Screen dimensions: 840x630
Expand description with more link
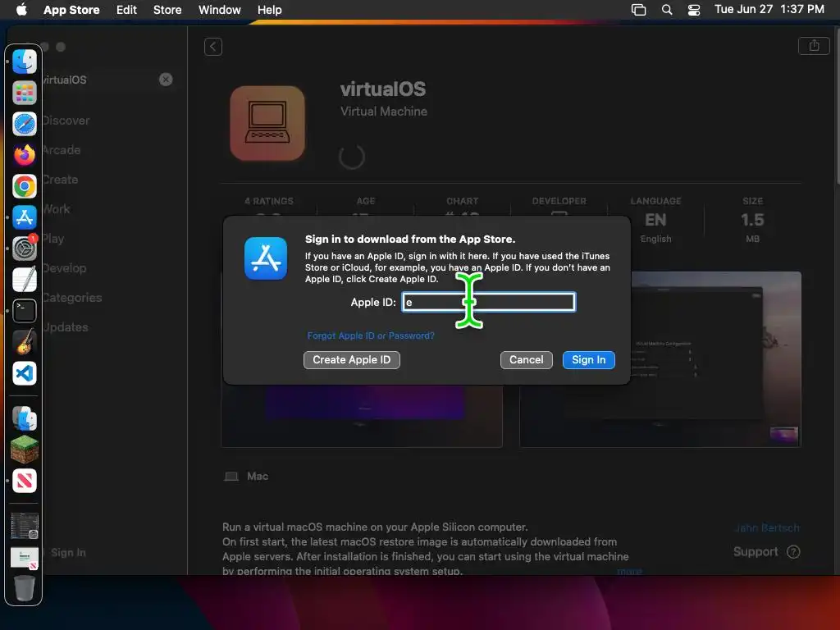[x=629, y=571]
